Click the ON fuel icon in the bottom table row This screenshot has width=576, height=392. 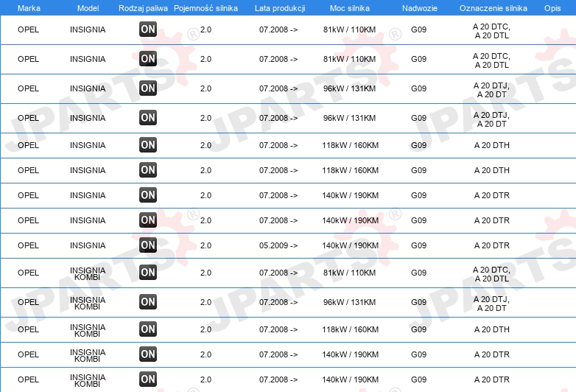click(x=148, y=379)
